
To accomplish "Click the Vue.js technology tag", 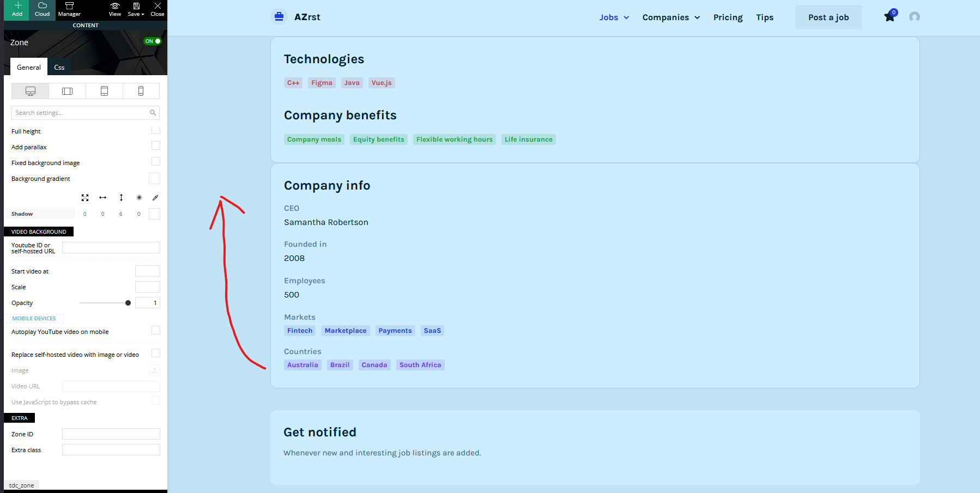I will (382, 83).
